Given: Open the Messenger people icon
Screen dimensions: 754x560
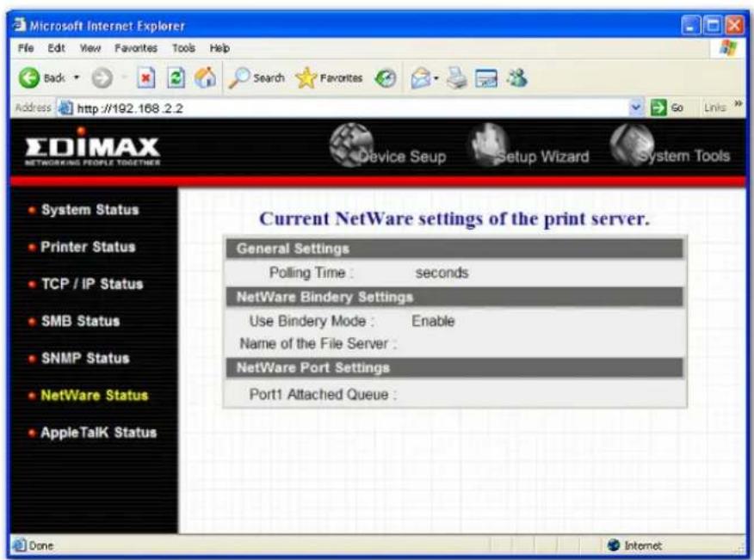Looking at the screenshot, I should (x=517, y=77).
